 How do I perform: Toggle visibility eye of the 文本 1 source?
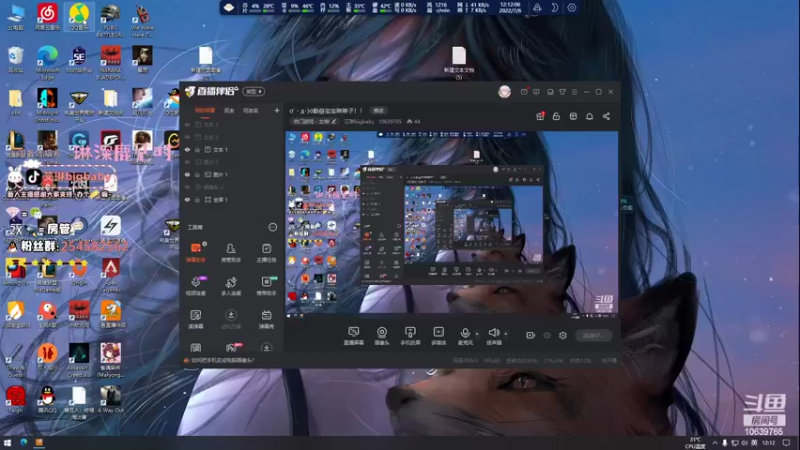click(x=187, y=149)
